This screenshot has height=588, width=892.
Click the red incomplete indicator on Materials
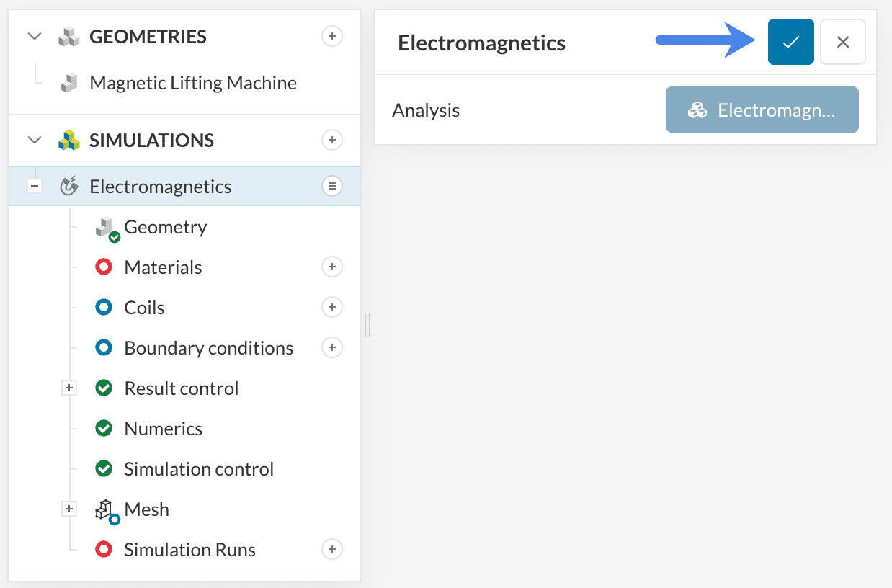tap(104, 267)
